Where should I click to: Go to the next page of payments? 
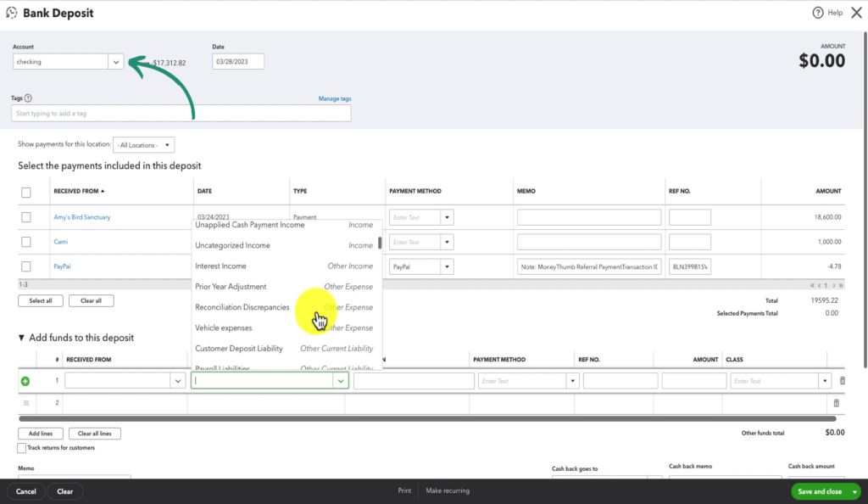tap(833, 286)
